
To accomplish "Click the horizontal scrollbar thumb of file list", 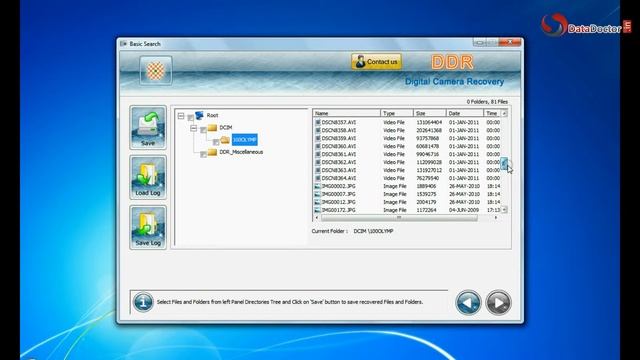I will coord(399,218).
